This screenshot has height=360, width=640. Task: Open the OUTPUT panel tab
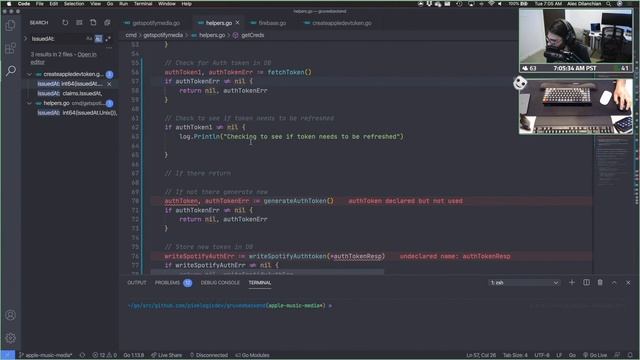(x=137, y=282)
